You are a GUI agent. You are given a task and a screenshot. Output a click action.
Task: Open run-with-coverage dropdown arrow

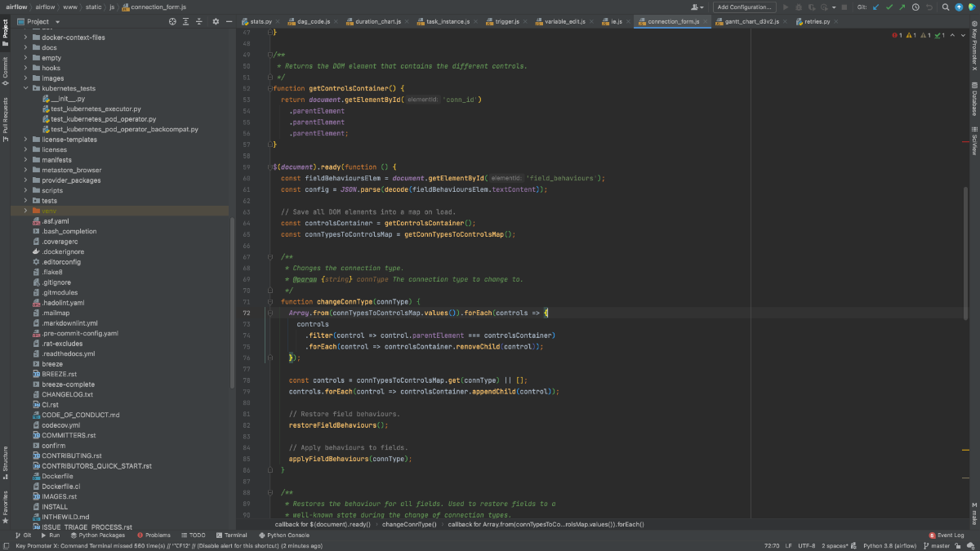tap(834, 7)
